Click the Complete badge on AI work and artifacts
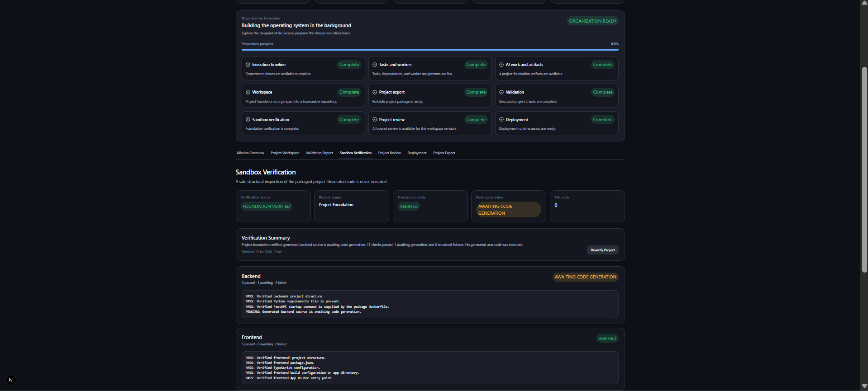 [x=603, y=65]
